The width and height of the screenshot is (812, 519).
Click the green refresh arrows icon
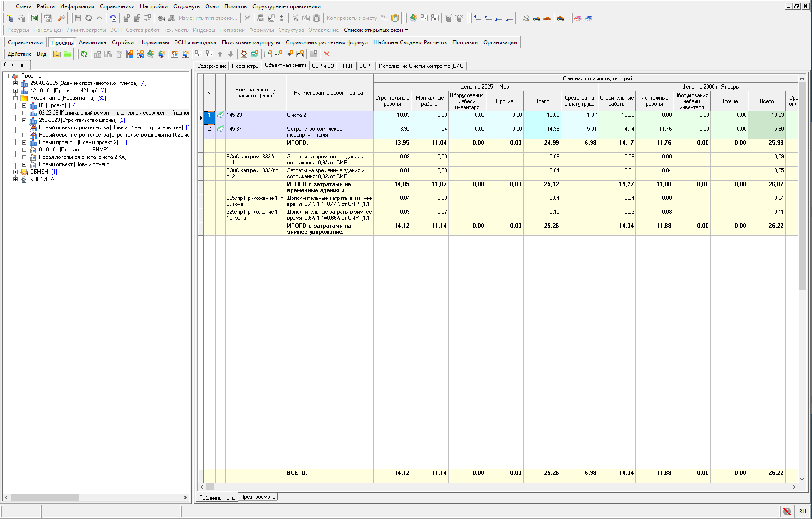point(84,54)
